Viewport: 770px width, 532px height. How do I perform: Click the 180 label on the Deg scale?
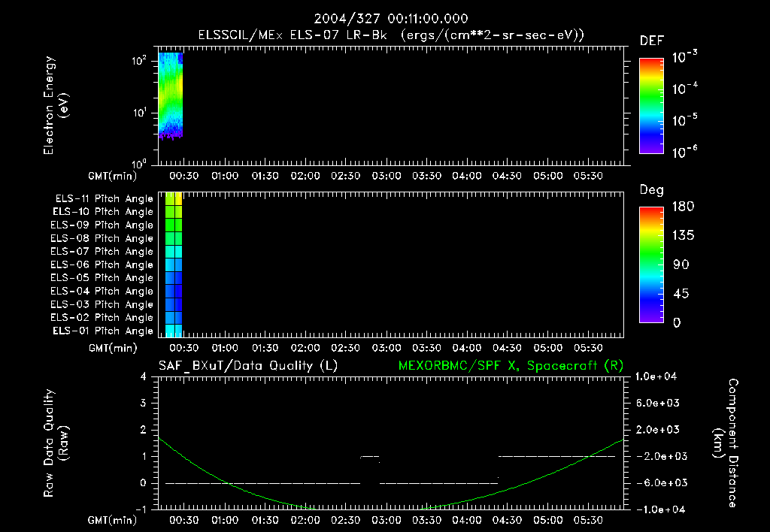[683, 207]
